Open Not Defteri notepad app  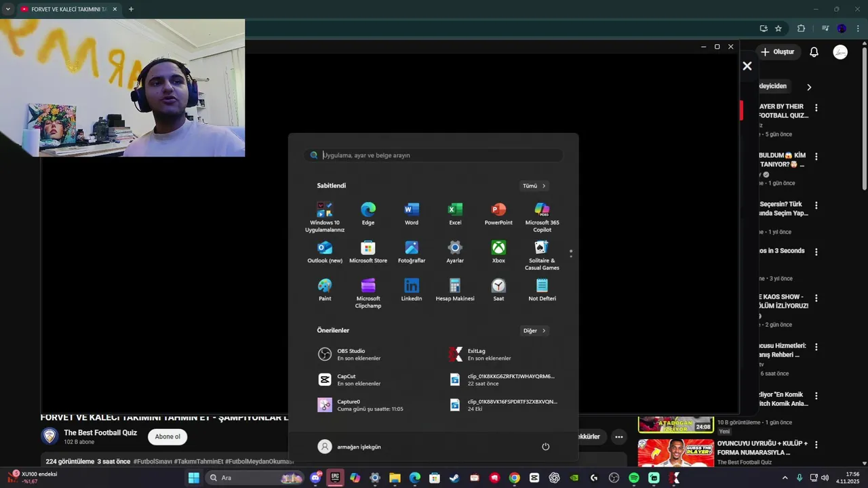542,290
